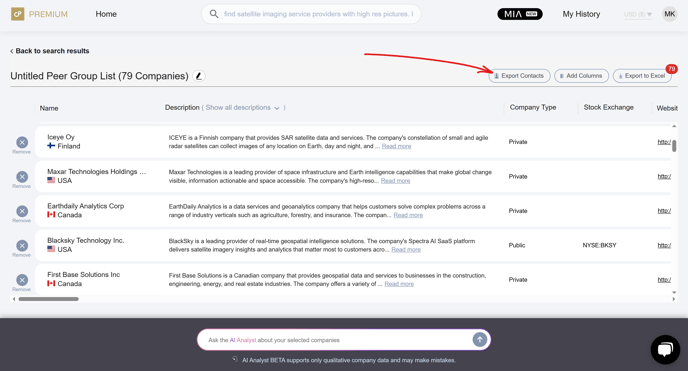Open MK user avatar menu
This screenshot has height=371, width=688.
click(670, 14)
